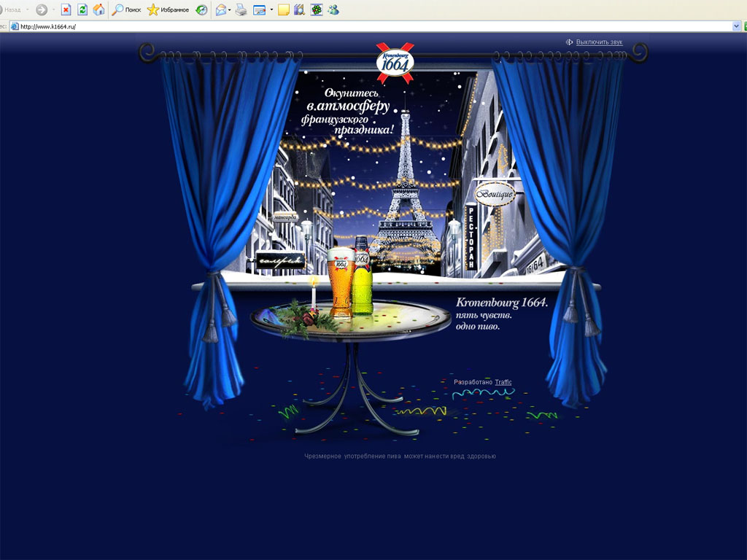Viewport: 747px width, 560px height.
Task: Click the ICQ flower icon
Action: coord(317,9)
